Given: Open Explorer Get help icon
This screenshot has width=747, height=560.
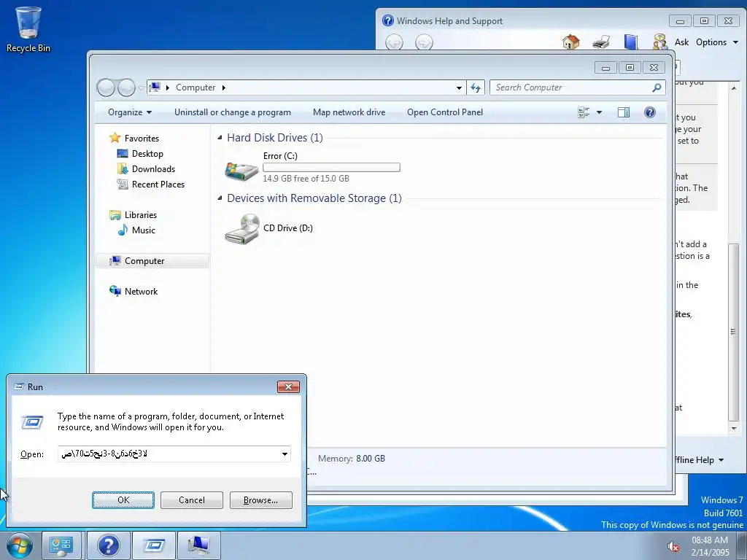Looking at the screenshot, I should coord(650,112).
